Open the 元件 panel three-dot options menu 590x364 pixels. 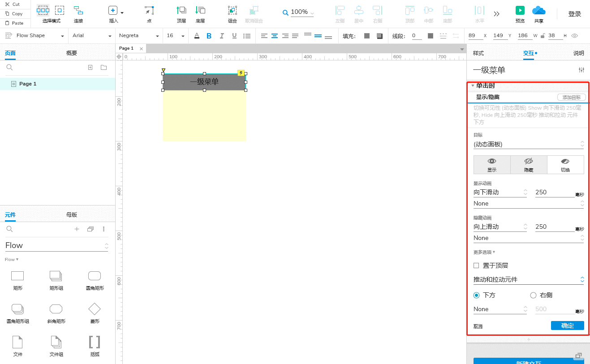(104, 229)
